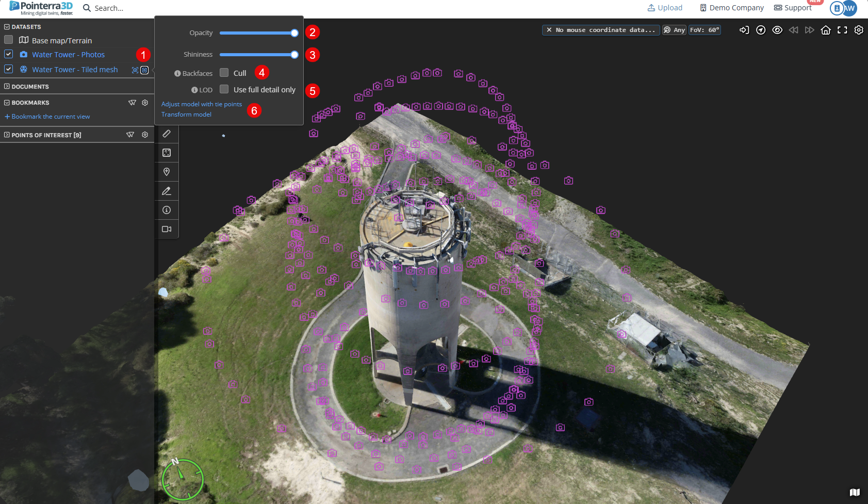The width and height of the screenshot is (868, 504).
Task: Open the info inspection tool
Action: (x=167, y=210)
